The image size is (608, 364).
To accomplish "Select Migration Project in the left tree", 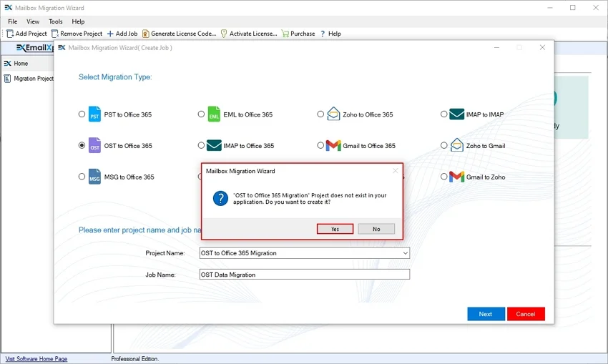I will click(34, 79).
